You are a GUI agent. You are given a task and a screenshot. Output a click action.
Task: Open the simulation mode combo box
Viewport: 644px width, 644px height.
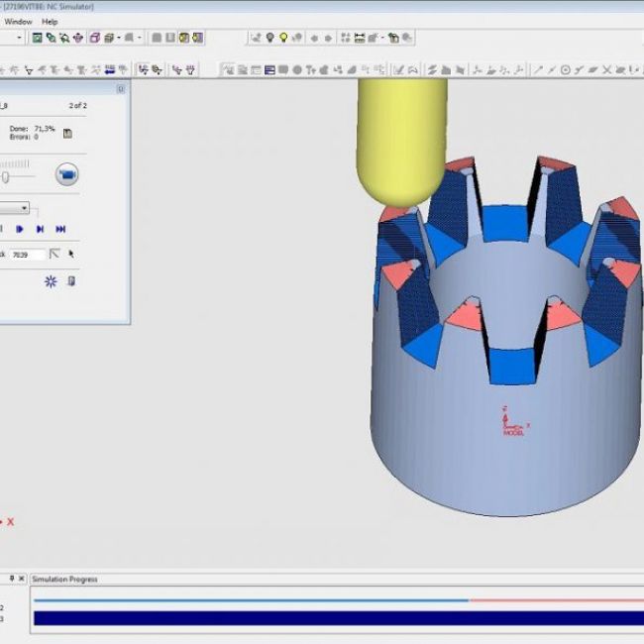[15, 208]
